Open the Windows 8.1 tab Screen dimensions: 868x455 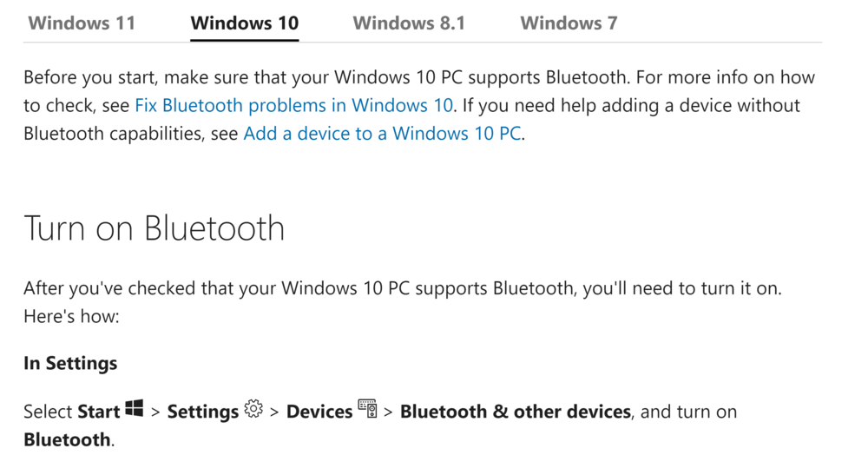[409, 23]
